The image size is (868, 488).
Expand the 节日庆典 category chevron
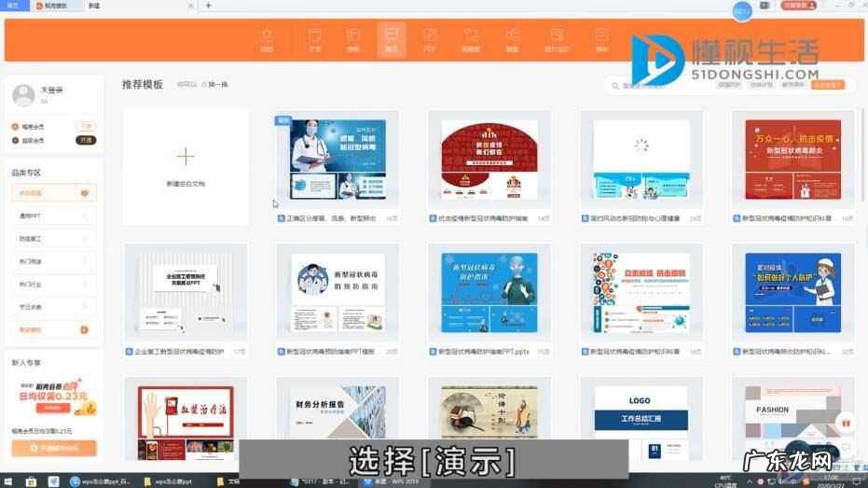[85, 307]
